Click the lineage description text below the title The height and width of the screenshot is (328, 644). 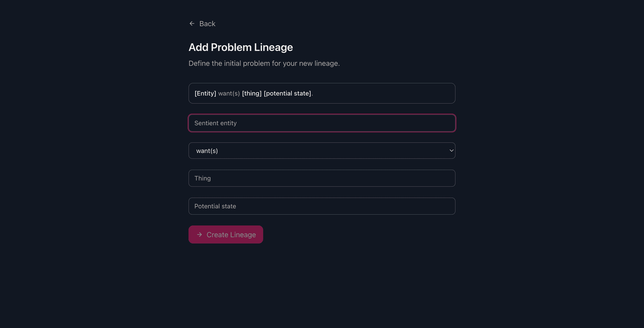pyautogui.click(x=264, y=63)
